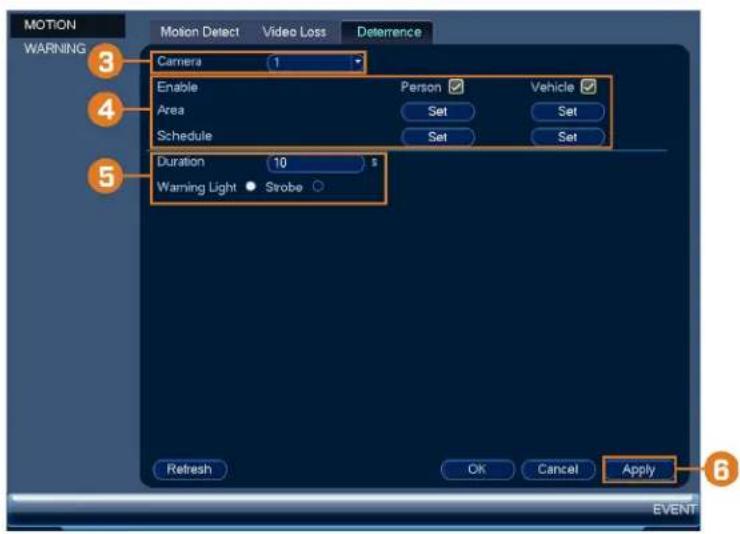
Task: Toggle the Person enable checkbox
Action: click(456, 86)
